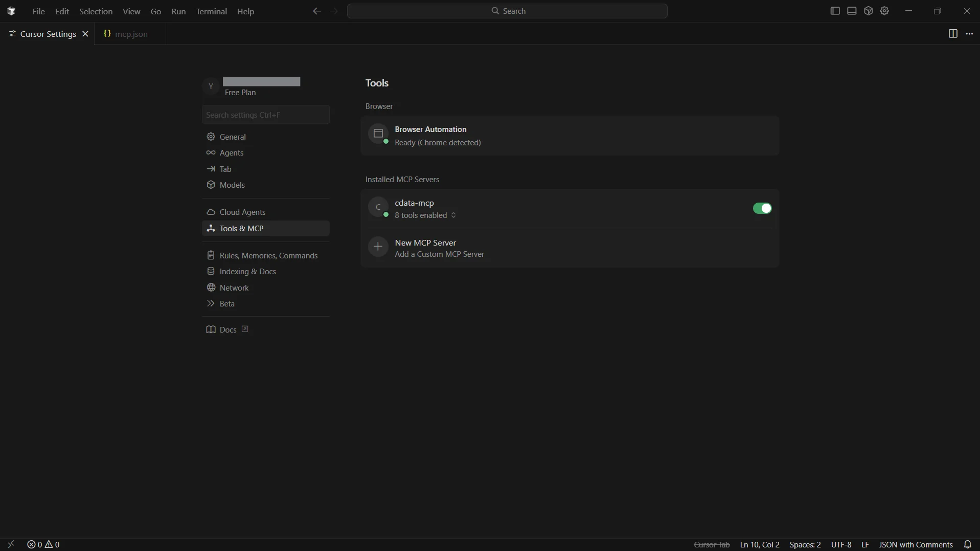Image resolution: width=980 pixels, height=551 pixels.
Task: Disable the cdata-mcp server toggle
Action: 762,208
